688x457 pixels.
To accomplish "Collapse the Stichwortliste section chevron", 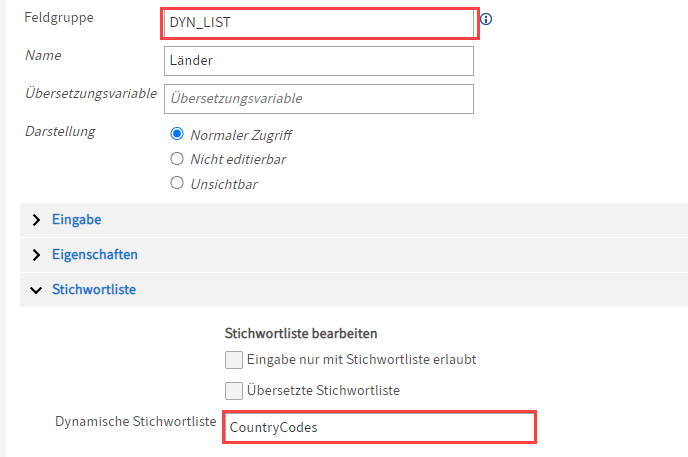I will 37,290.
